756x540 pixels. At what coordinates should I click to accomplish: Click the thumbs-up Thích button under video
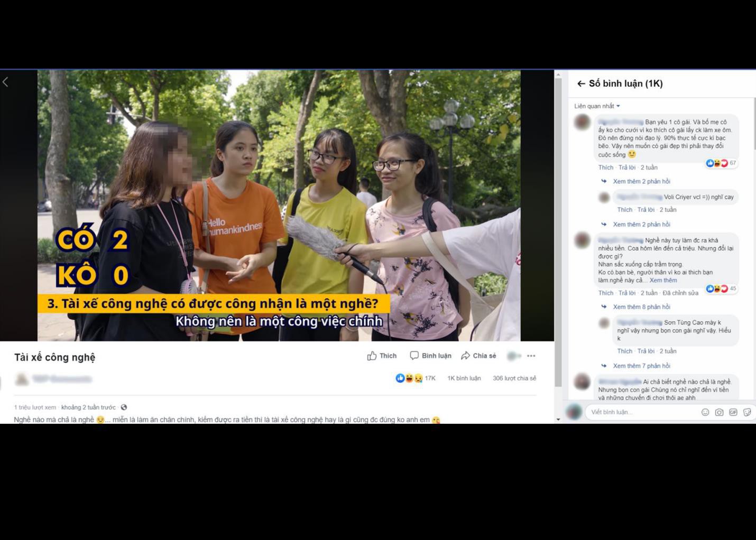[x=382, y=356]
